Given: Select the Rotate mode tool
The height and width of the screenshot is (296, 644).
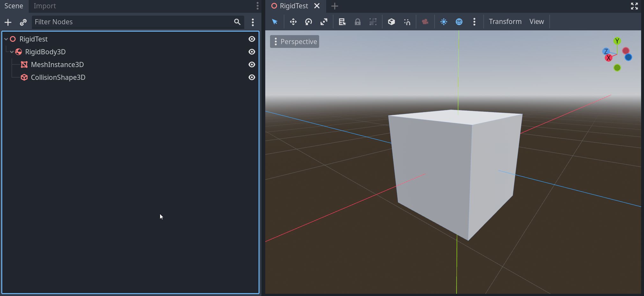Looking at the screenshot, I should (308, 22).
